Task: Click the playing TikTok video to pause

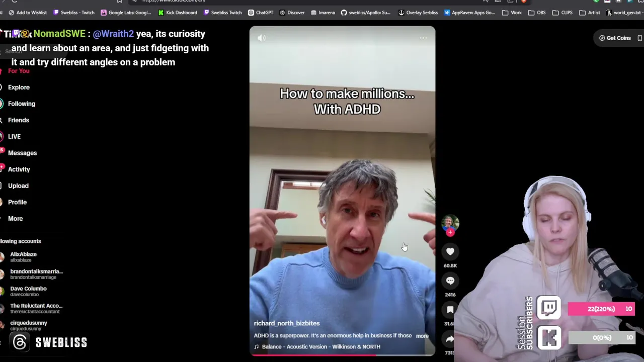Action: click(x=342, y=191)
